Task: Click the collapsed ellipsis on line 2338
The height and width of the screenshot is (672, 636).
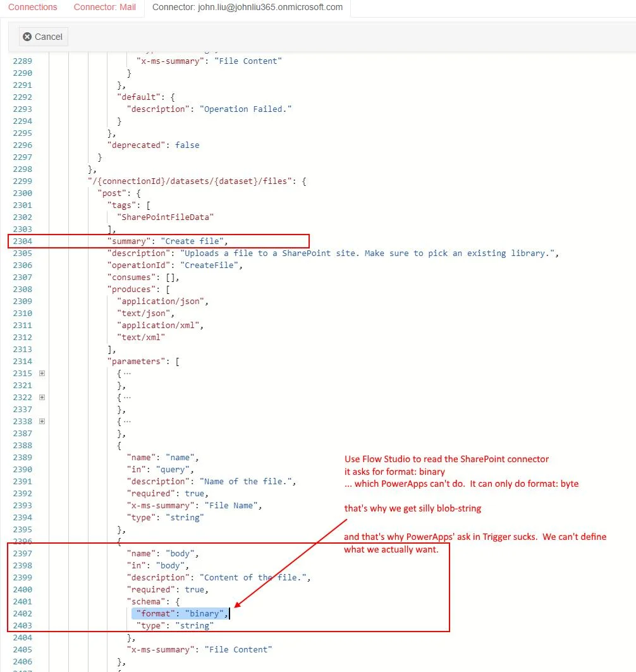Action: click(127, 422)
